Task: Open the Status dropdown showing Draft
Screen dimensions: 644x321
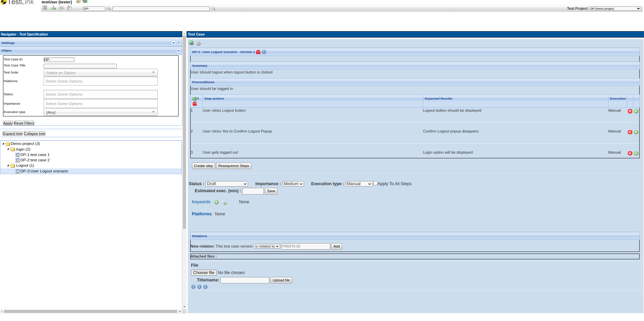Action: coord(227,184)
